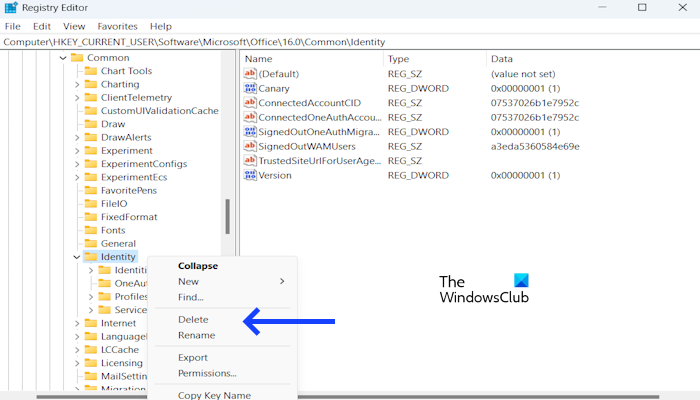This screenshot has height=400, width=700.
Task: Open the Edit menu
Action: 42,26
